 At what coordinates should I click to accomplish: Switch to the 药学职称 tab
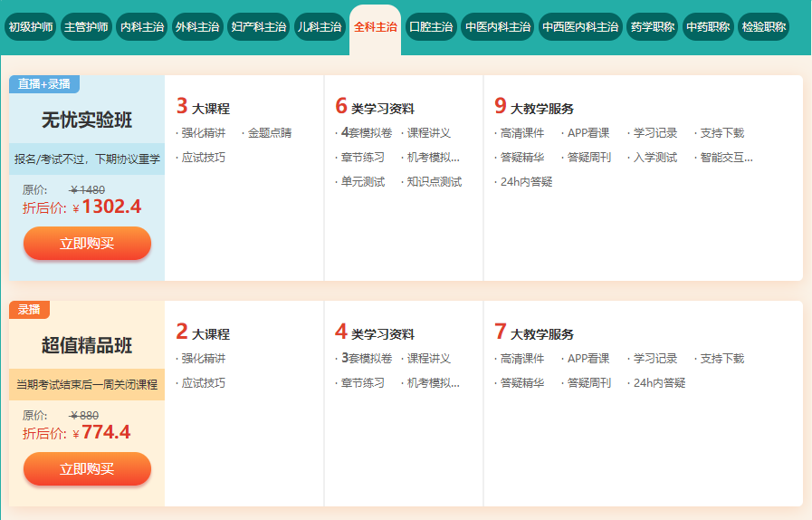[x=653, y=27]
